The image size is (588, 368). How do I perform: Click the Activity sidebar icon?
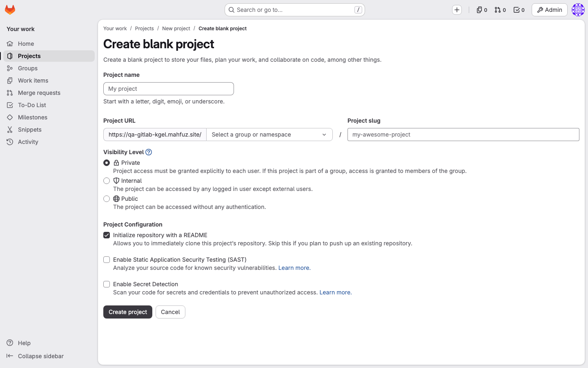(x=10, y=142)
